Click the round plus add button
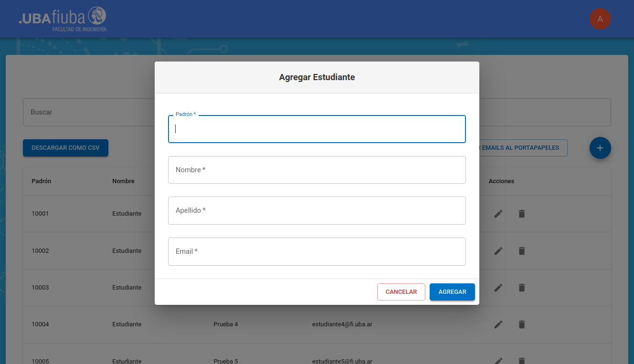The height and width of the screenshot is (364, 634). [600, 148]
